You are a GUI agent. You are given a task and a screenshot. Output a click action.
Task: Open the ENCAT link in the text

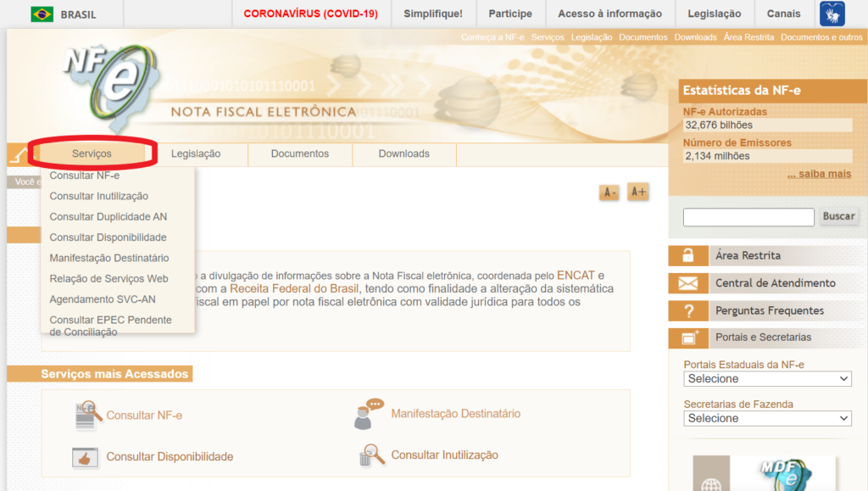[x=576, y=275]
